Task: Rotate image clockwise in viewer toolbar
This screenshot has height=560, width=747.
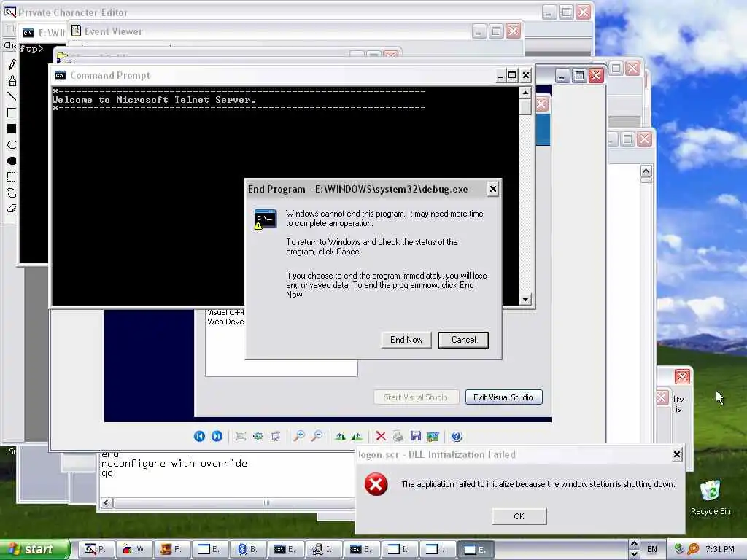Action: click(340, 436)
